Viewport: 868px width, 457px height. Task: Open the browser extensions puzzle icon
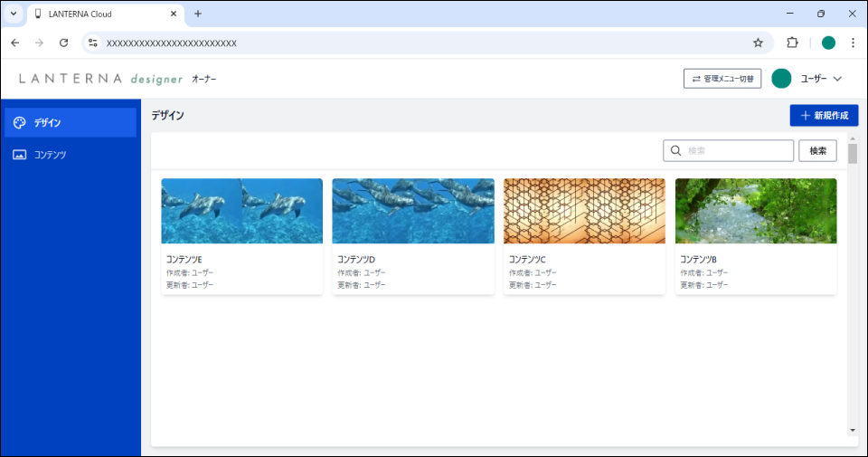coord(793,43)
